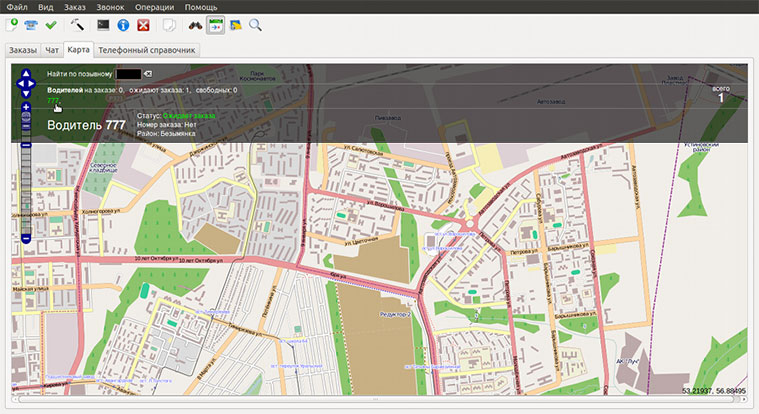
Task: Click the blue telephone icon in the toolbar
Action: tap(31, 25)
